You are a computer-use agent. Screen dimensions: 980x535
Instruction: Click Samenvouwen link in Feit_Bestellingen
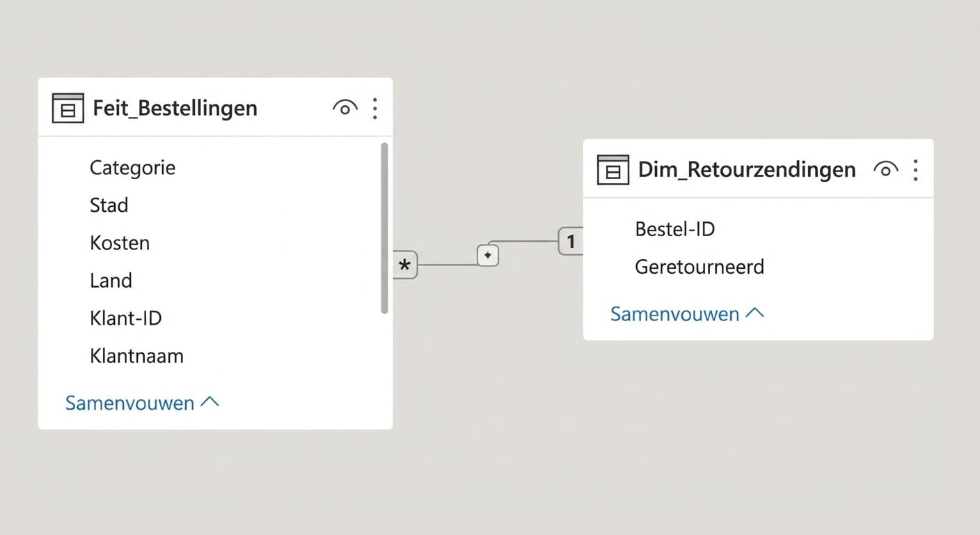[129, 403]
